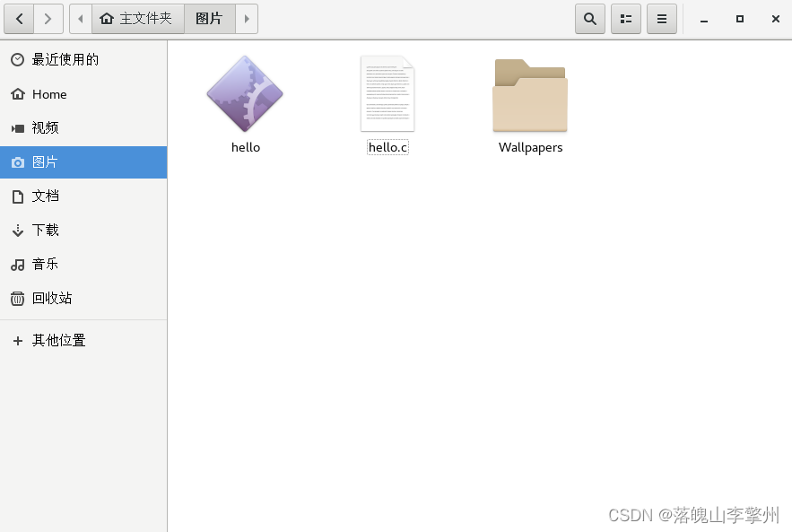Navigate back using the left arrow
792x532 pixels.
point(19,18)
